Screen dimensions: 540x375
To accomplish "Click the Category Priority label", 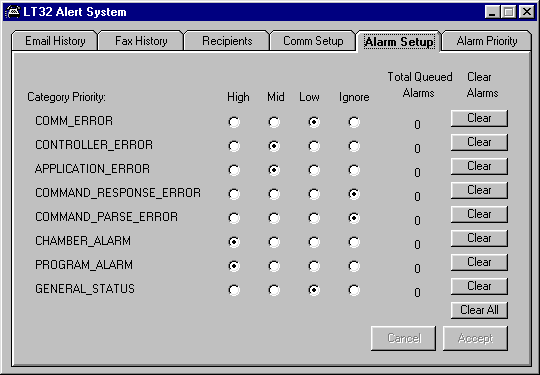I will pos(66,97).
